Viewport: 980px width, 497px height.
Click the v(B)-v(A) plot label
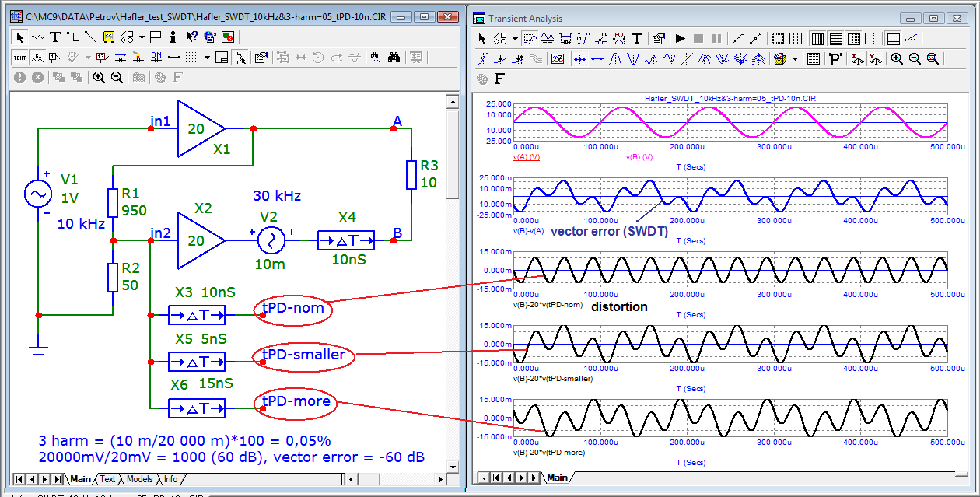pos(527,231)
